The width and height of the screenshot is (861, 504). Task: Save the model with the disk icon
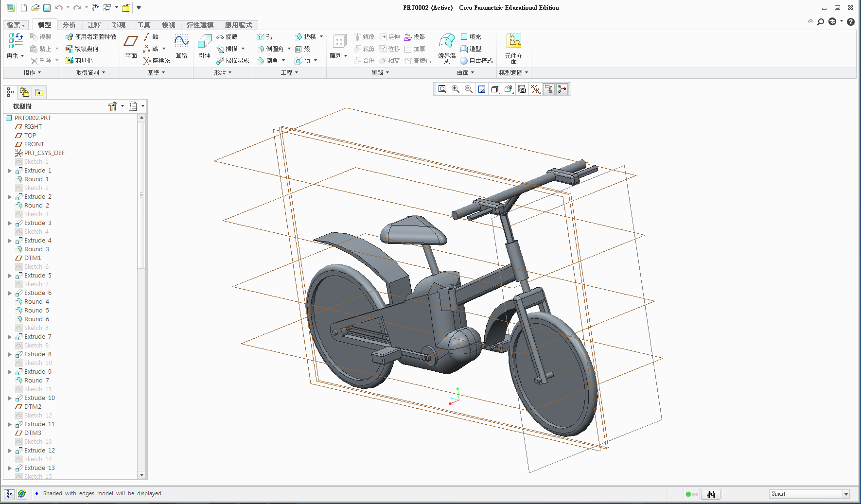[47, 8]
